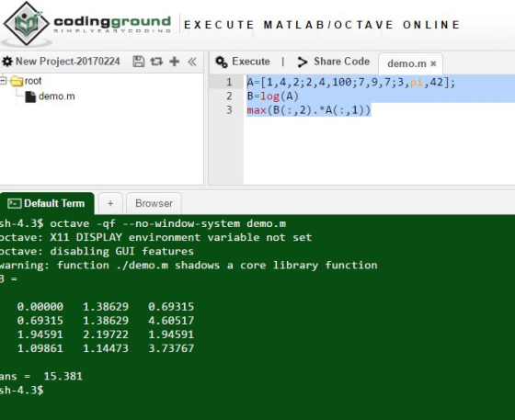Click the Default Term terminal icon
This screenshot has height=420, width=515.
14,203
